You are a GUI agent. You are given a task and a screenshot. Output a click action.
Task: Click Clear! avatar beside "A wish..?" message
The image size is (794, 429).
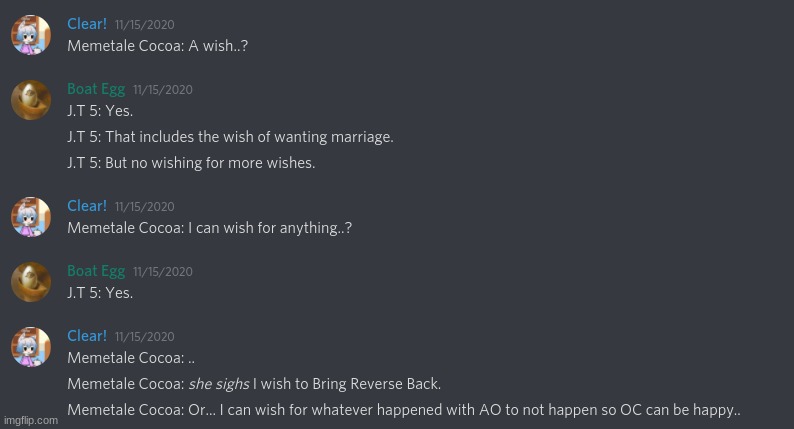[x=31, y=36]
